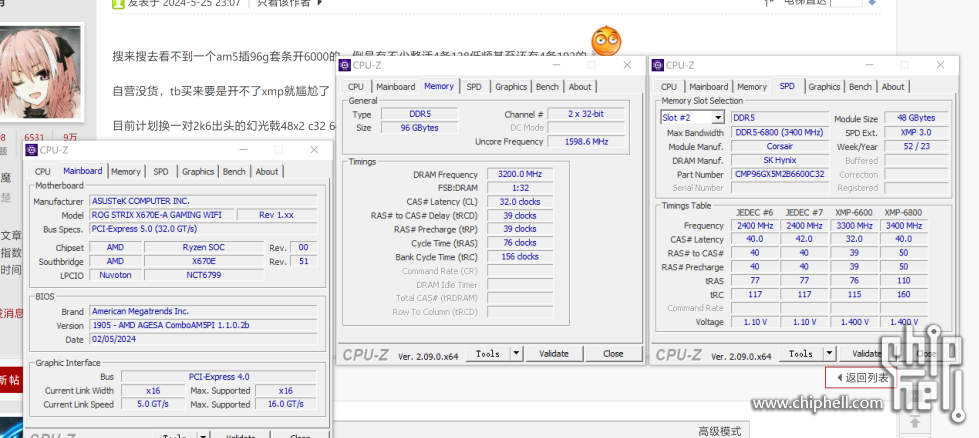Open the Bench tab in the Memory window

point(547,87)
